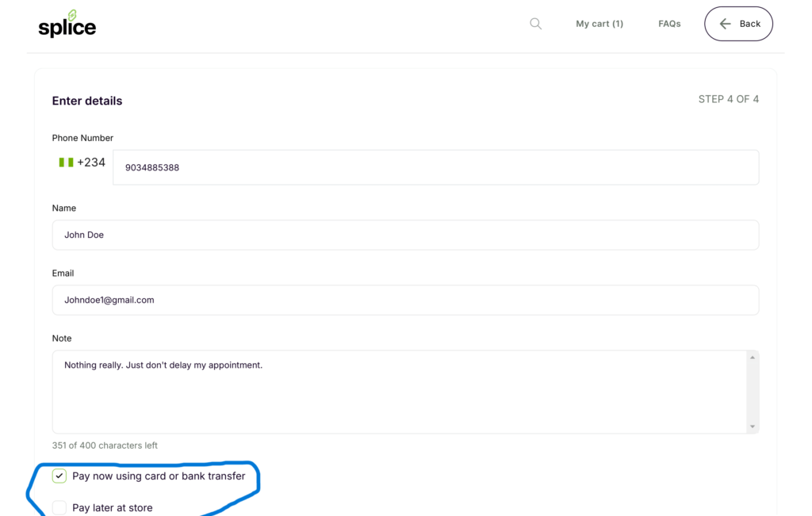Click the left arrow icon in Back

point(725,24)
